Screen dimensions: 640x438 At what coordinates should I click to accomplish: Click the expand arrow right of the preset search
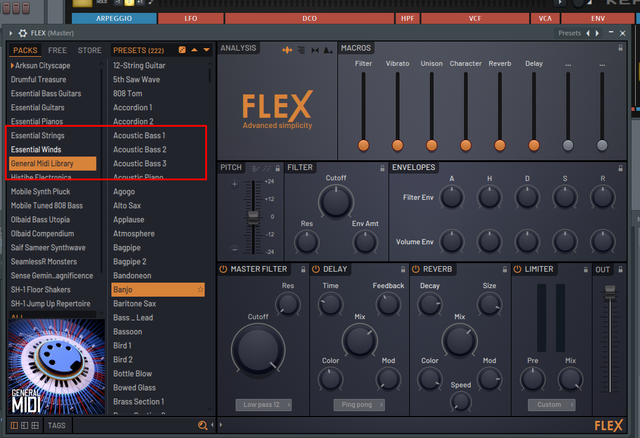click(221, 425)
